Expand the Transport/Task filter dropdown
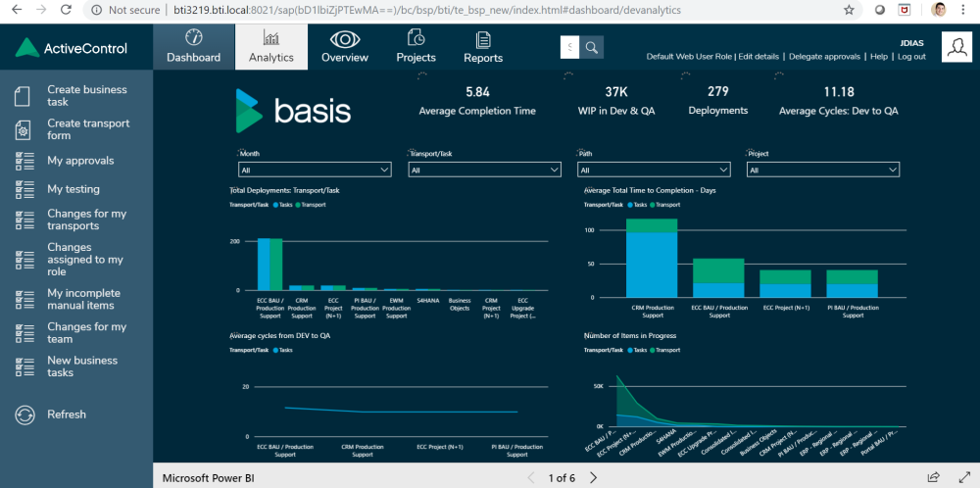The image size is (980, 488). [x=485, y=170]
